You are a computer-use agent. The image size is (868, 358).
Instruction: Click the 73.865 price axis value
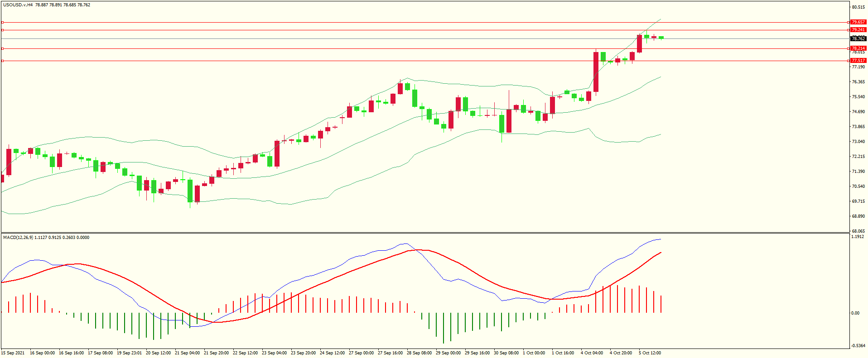pos(858,127)
